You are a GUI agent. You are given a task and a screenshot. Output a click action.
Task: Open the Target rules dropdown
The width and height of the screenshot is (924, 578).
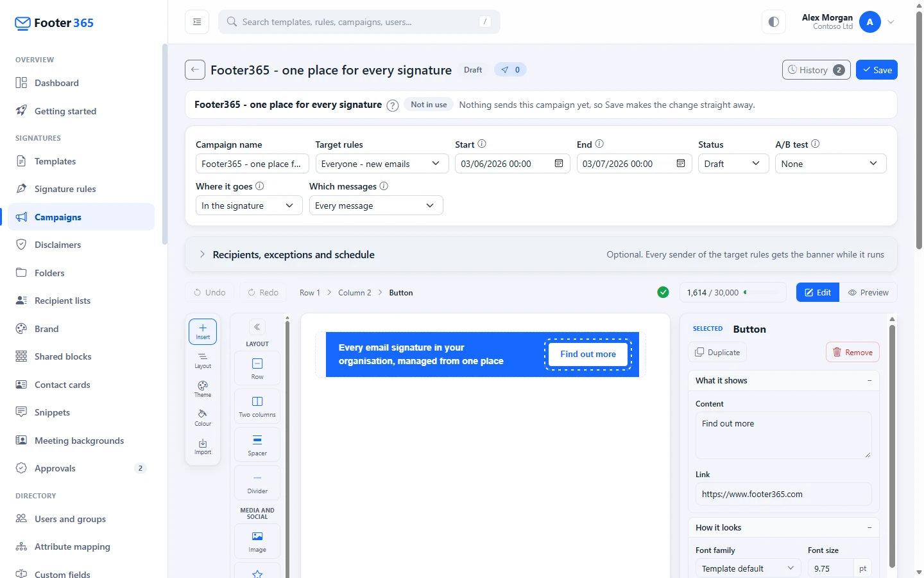pos(381,164)
